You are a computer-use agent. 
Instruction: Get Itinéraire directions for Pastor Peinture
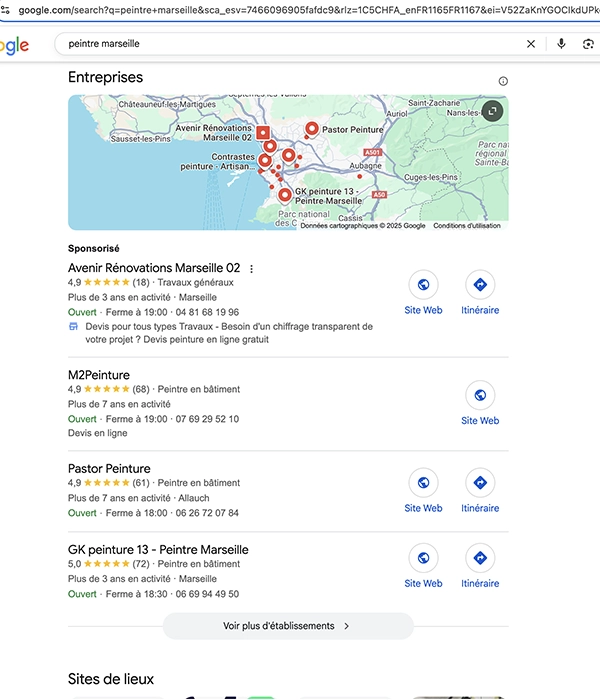point(480,483)
